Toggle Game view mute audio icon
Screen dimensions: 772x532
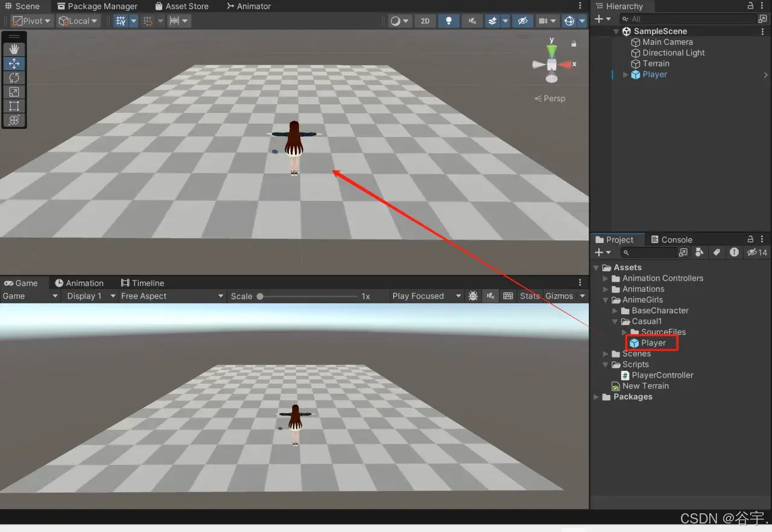point(491,296)
